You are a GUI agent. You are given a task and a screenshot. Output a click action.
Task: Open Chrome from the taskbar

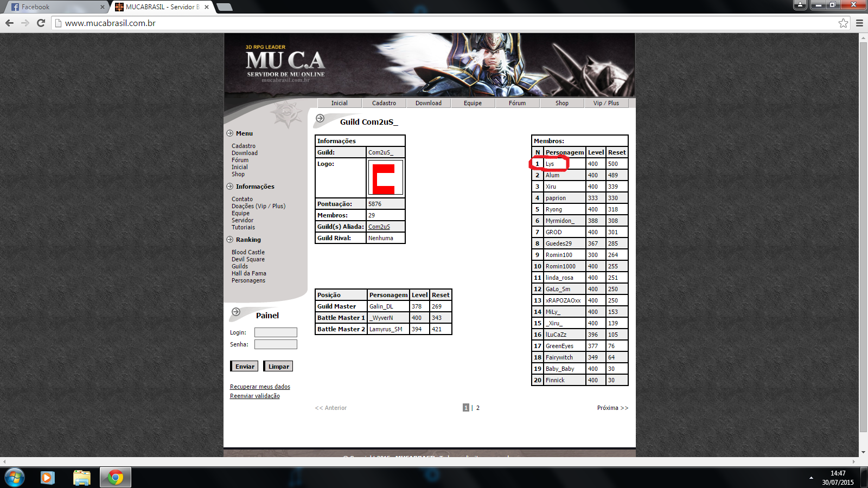point(115,477)
